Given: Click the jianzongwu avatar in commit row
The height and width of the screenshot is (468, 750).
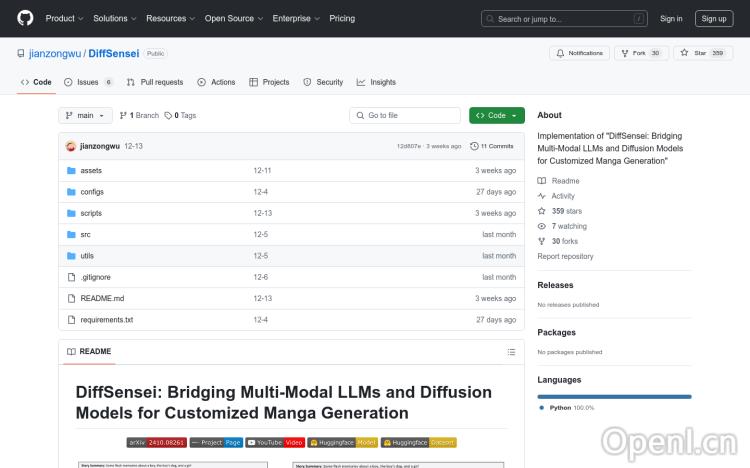Looking at the screenshot, I should click(x=71, y=146).
